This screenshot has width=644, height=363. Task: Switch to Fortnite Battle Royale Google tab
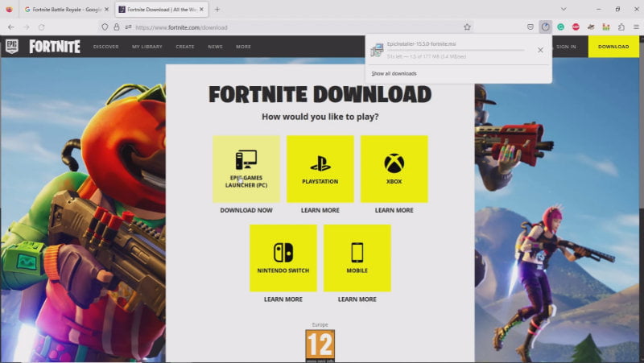62,9
